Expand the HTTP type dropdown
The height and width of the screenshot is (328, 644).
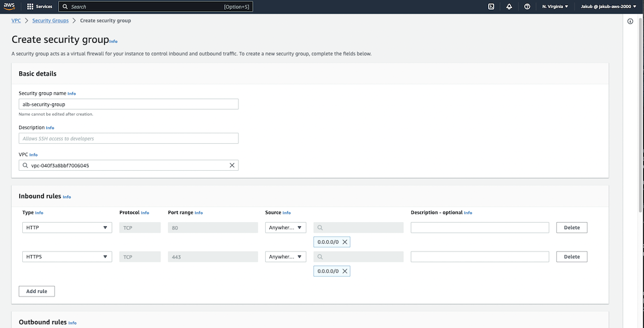(67, 227)
